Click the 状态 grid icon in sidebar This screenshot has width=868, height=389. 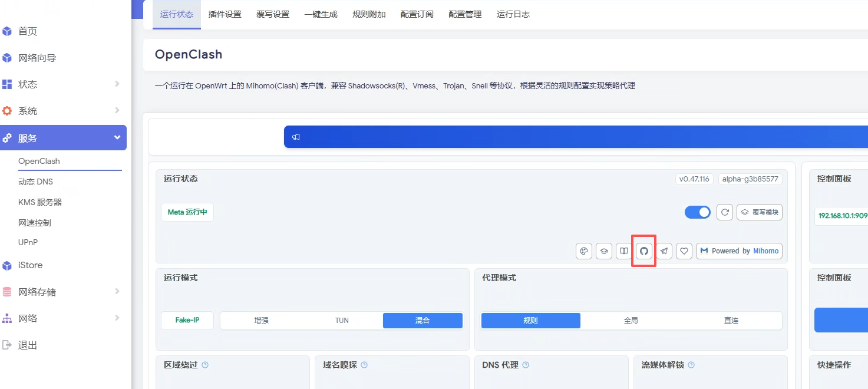coord(7,84)
